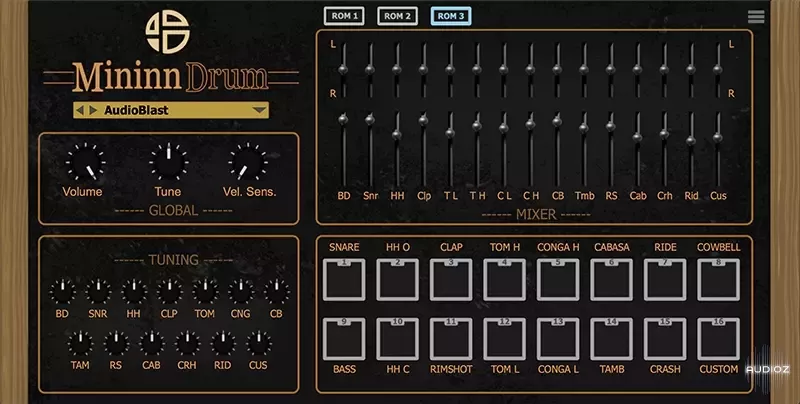Image resolution: width=800 pixels, height=404 pixels.
Task: Click the Mininn Drum logo emblem
Action: click(168, 31)
